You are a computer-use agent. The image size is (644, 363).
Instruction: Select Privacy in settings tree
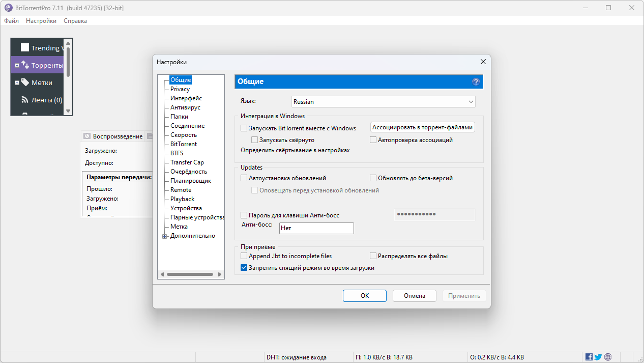pos(180,89)
